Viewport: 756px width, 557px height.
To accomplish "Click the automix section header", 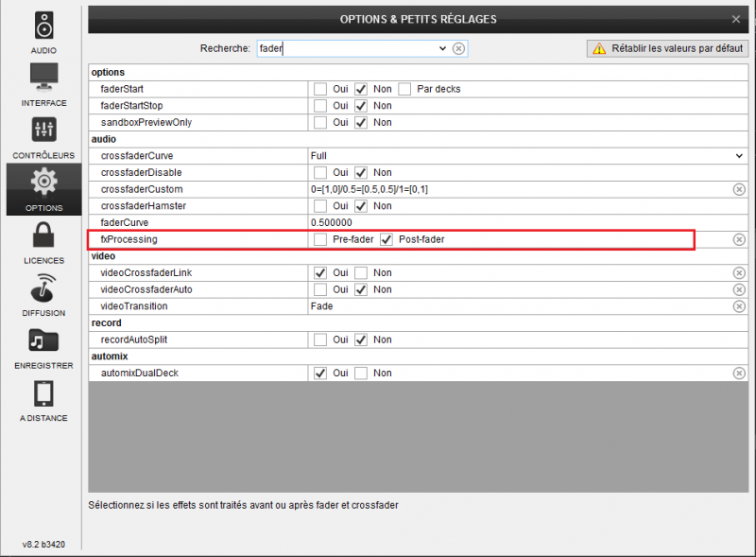I will click(x=110, y=357).
